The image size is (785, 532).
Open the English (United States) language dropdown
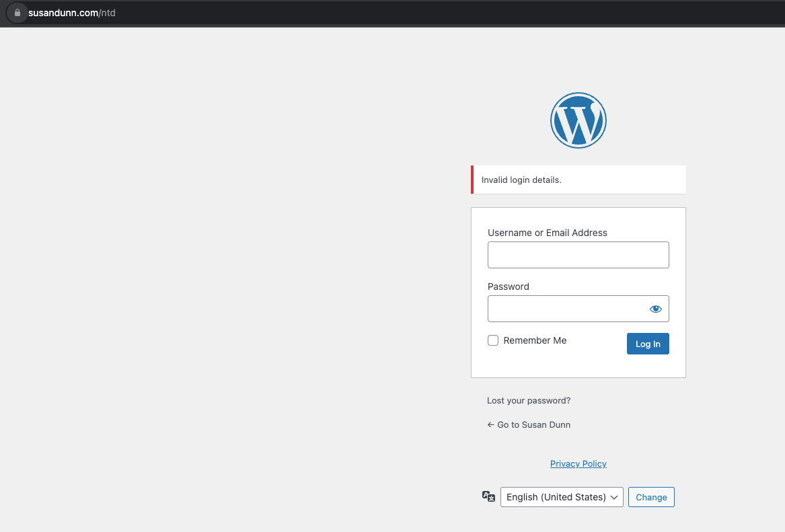(x=562, y=497)
